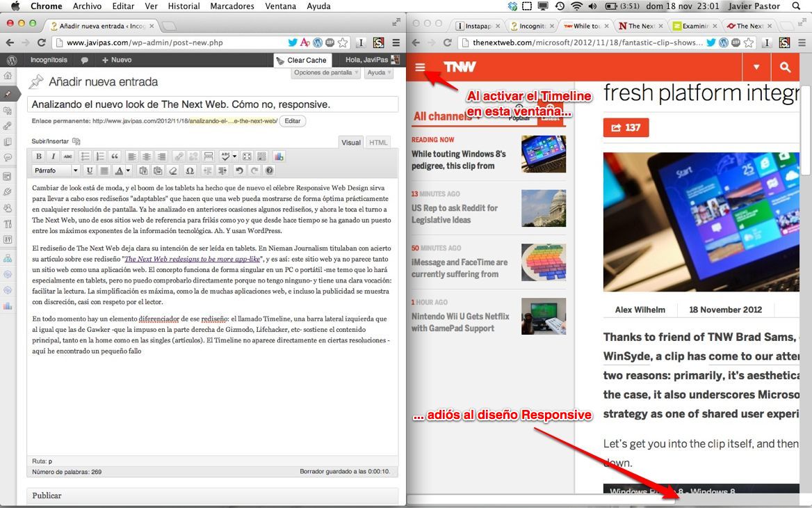Expand the TNW header dropdown arrow
Viewport: 812px width, 508px height.
click(756, 67)
